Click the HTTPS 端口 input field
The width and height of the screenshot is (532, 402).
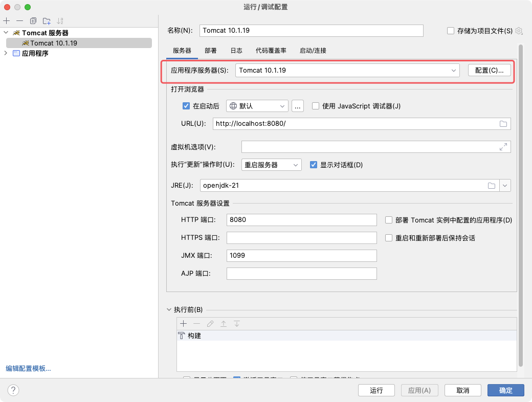(302, 238)
